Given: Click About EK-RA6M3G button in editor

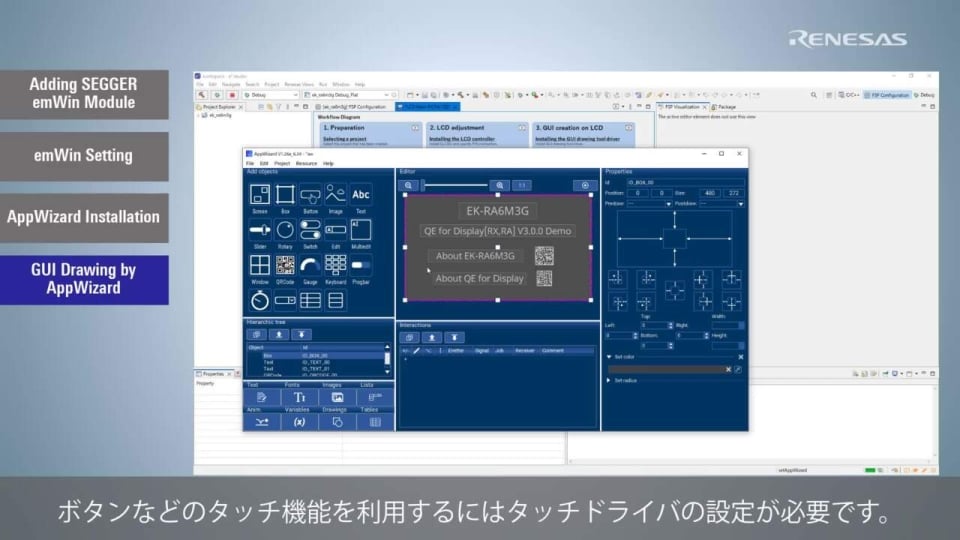Looking at the screenshot, I should click(x=477, y=256).
